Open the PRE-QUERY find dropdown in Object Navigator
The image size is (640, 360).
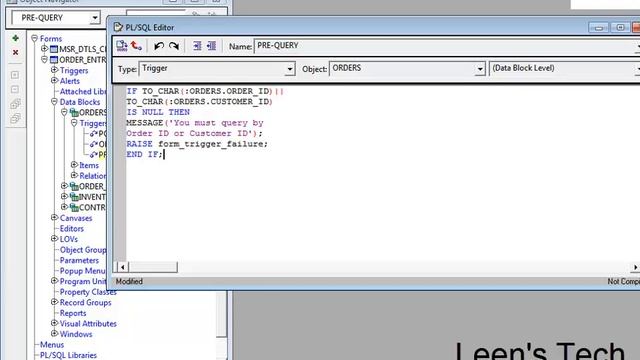[x=95, y=18]
